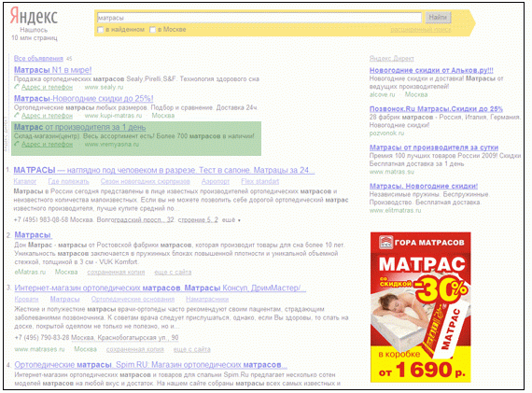
Task: Open result 'МАТРАСЫ — наглядно под человеком в разрезе'
Action: pos(164,170)
